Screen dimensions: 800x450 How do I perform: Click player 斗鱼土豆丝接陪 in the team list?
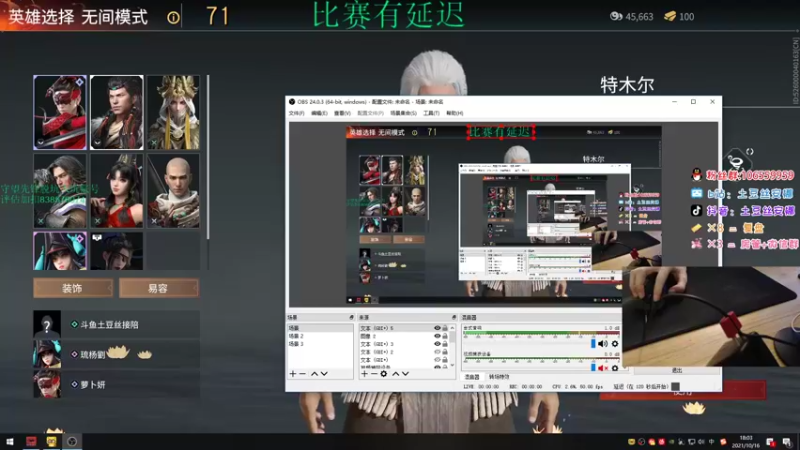[x=116, y=324]
